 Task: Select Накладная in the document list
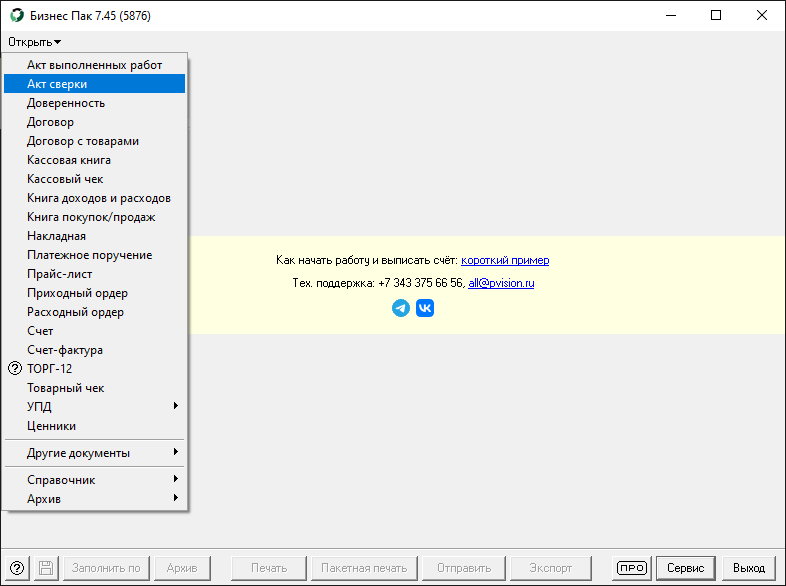(56, 236)
